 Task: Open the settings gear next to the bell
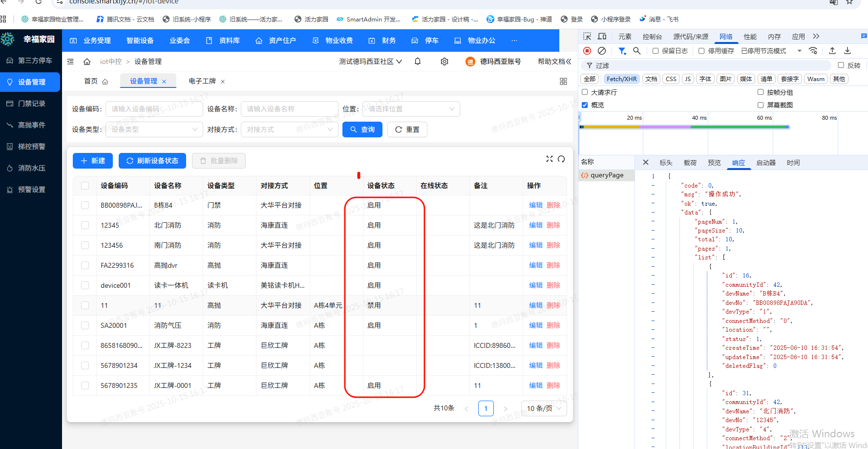pyautogui.click(x=444, y=61)
